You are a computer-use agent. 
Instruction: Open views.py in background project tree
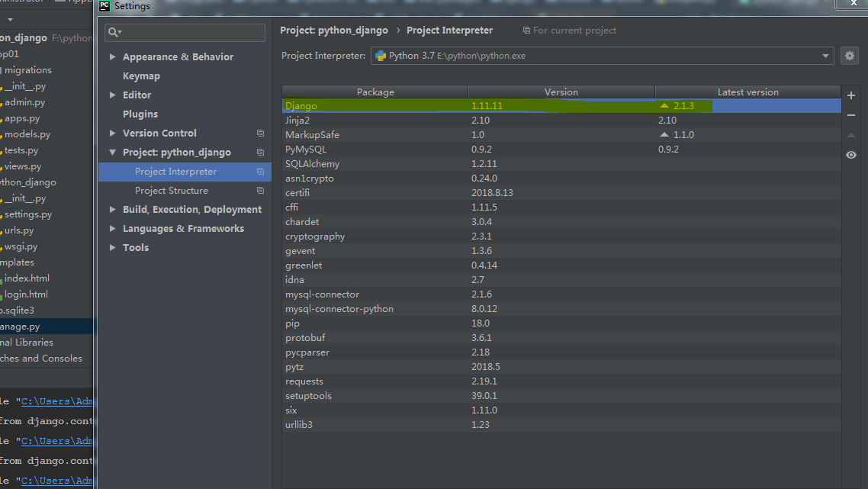click(x=23, y=166)
